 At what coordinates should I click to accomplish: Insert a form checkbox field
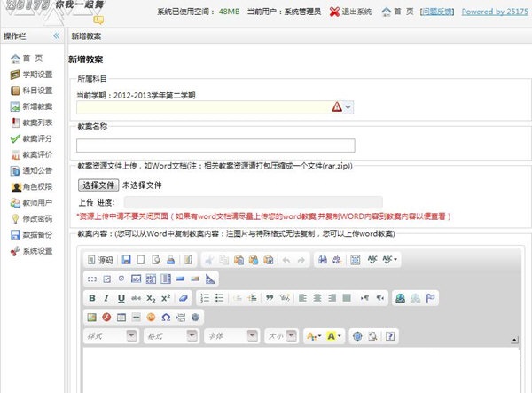click(107, 279)
